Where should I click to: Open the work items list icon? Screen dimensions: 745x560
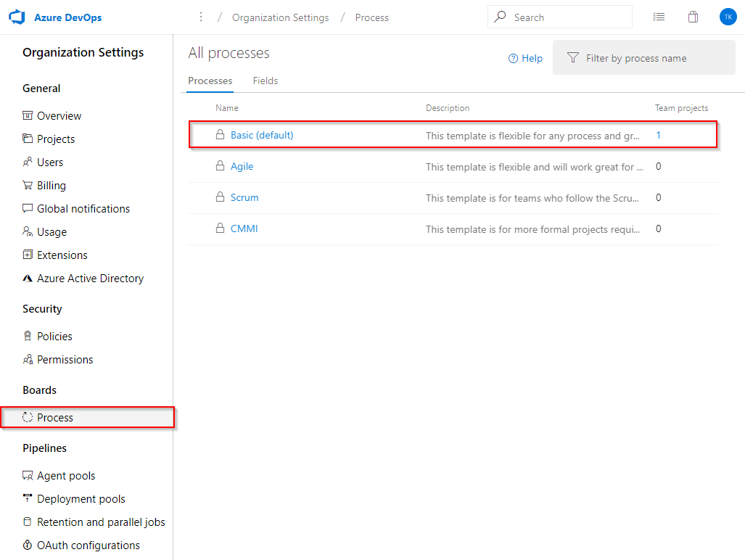659,17
